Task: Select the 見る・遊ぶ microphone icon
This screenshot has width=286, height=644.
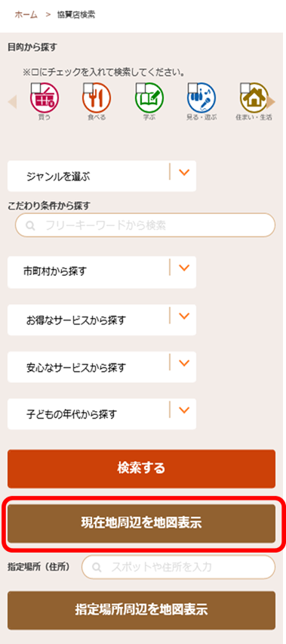Action: [x=201, y=98]
